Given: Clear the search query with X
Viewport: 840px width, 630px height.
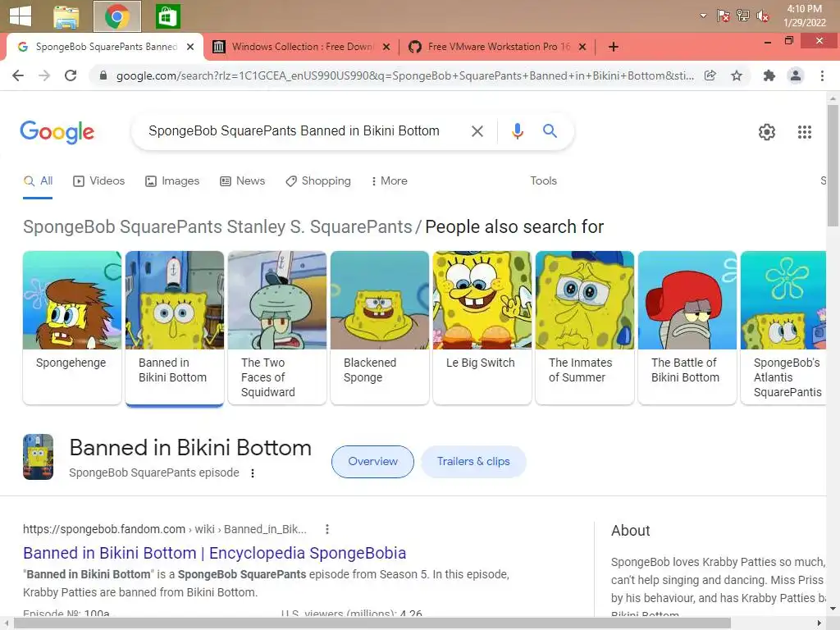Looking at the screenshot, I should pyautogui.click(x=477, y=130).
